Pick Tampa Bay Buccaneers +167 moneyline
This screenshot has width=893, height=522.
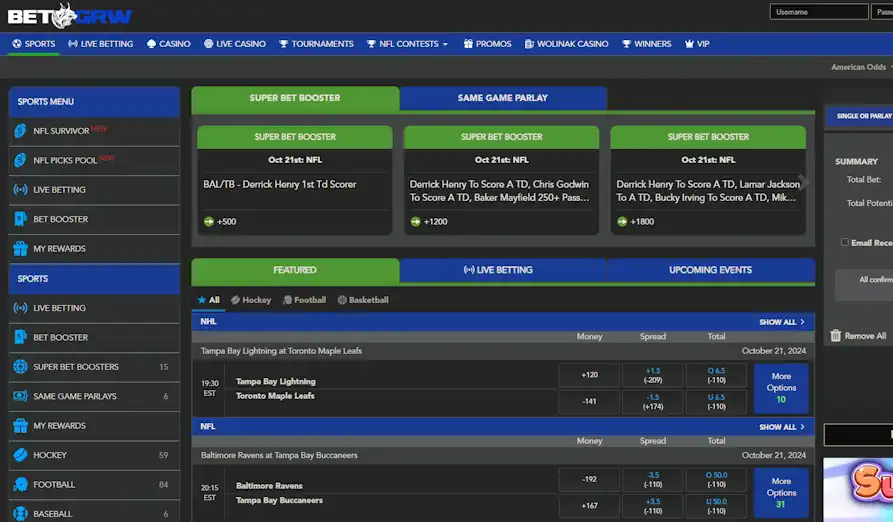(x=589, y=505)
